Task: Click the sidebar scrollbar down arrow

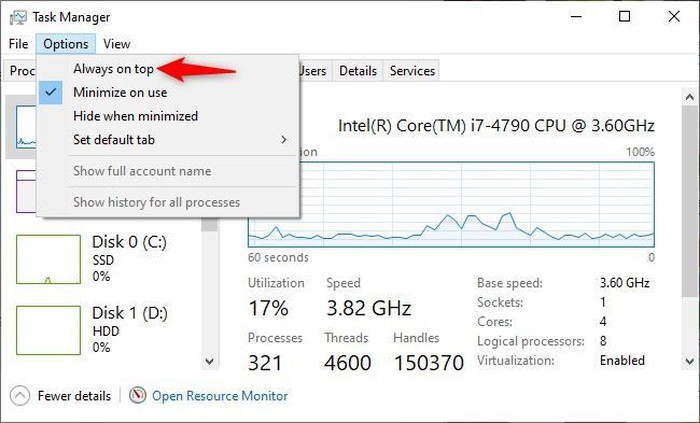Action: (x=210, y=360)
